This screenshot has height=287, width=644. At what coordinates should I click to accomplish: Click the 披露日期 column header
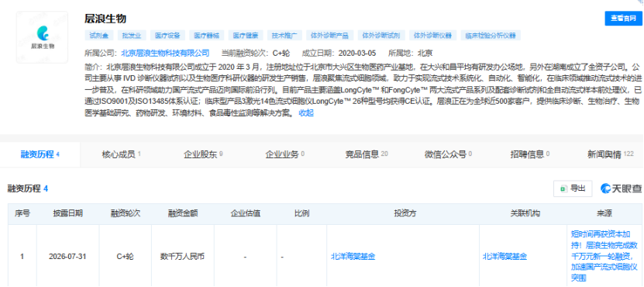tap(67, 213)
